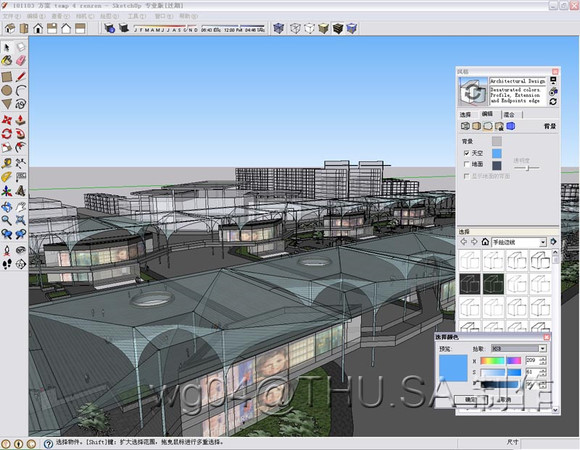Toggle X-ray face style
Viewport: 580px width, 450px height.
point(279,28)
